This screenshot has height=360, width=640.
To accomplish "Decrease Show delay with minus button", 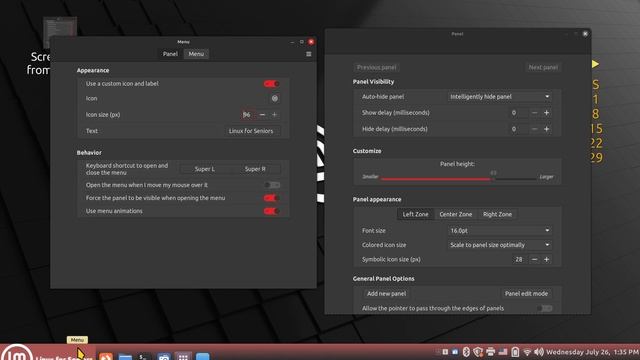I will click(x=534, y=113).
